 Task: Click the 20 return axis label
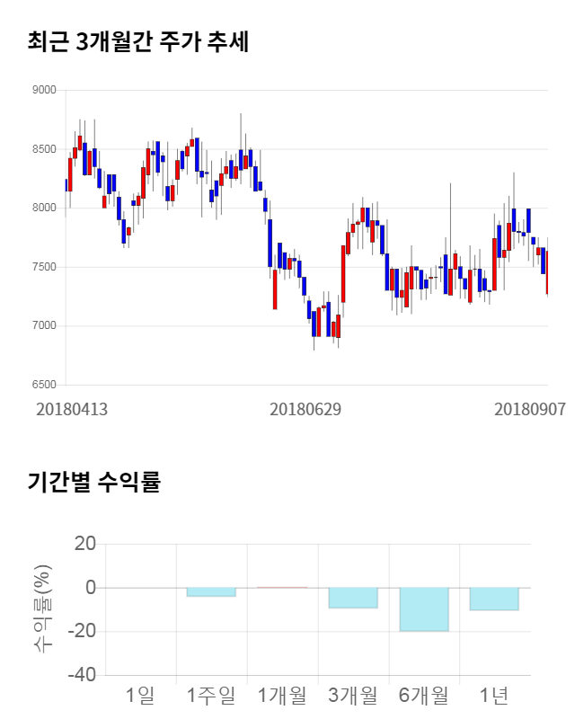85,544
